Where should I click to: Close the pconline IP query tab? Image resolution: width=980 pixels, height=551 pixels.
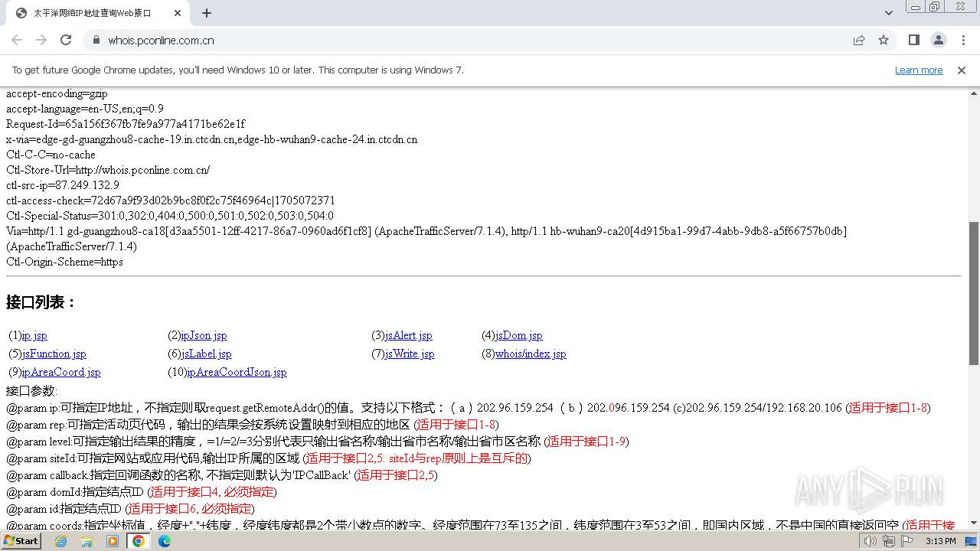tap(178, 13)
